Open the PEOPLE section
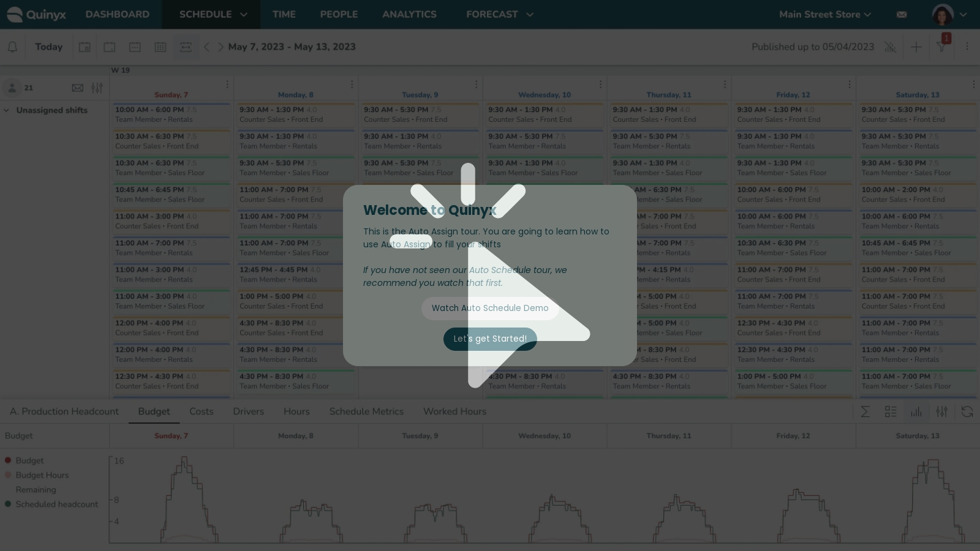Image resolution: width=980 pixels, height=551 pixels. pyautogui.click(x=339, y=15)
